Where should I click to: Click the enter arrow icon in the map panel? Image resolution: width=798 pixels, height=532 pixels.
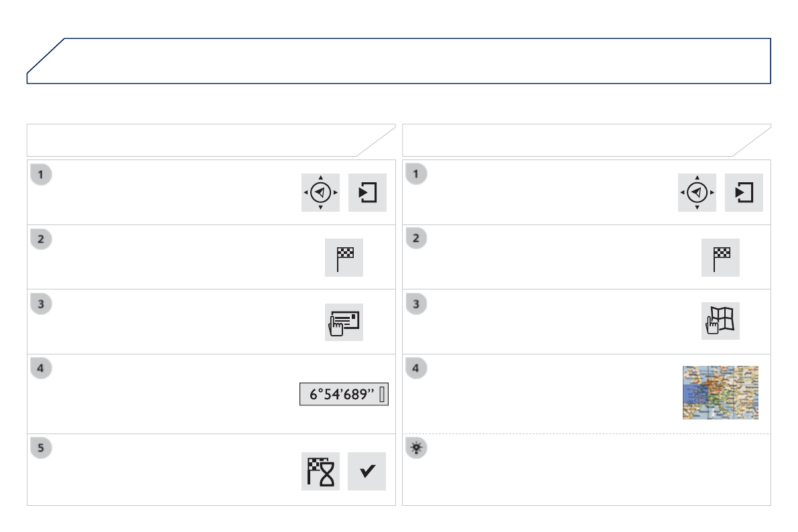[744, 192]
